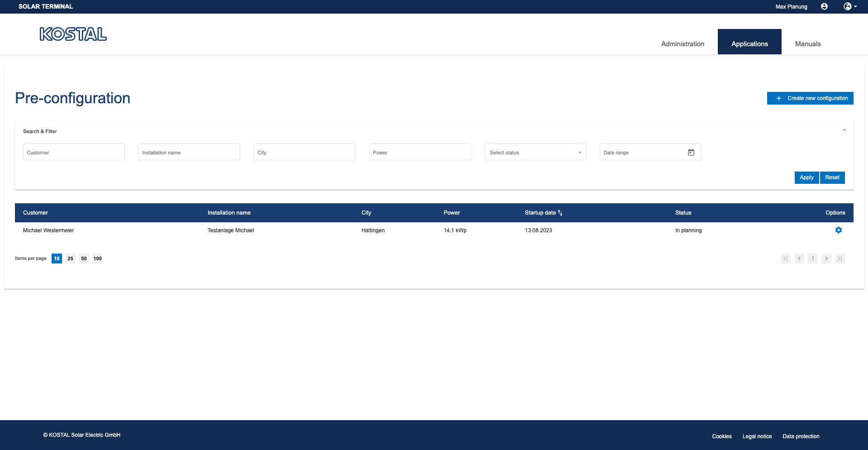The height and width of the screenshot is (450, 868).
Task: Jump to the last page in pagination
Action: (840, 259)
